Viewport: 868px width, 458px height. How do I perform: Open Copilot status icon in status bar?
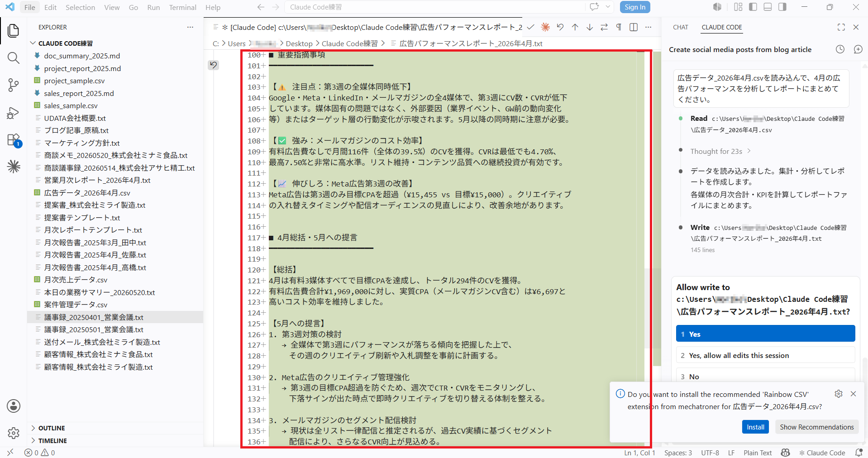pos(786,453)
